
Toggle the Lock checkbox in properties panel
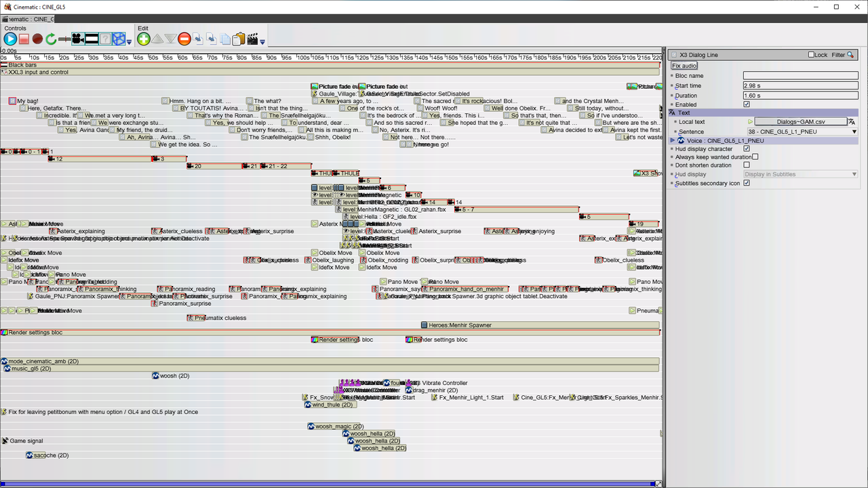[x=811, y=55]
